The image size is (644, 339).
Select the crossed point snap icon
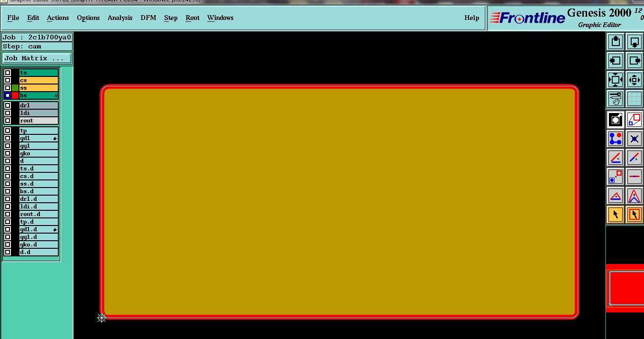(x=635, y=139)
